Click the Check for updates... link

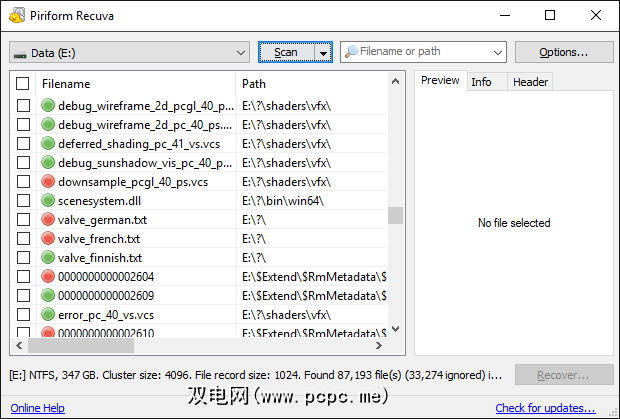[545, 408]
